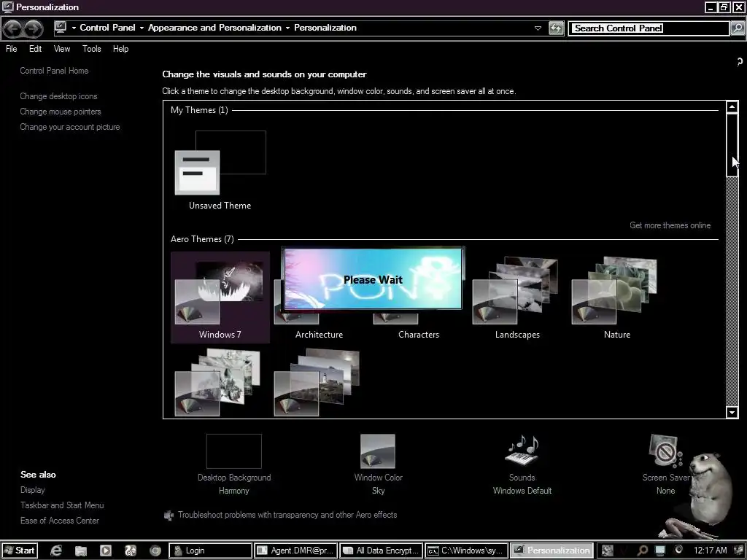Image resolution: width=747 pixels, height=560 pixels.
Task: Click Get more themes online link
Action: coord(670,225)
